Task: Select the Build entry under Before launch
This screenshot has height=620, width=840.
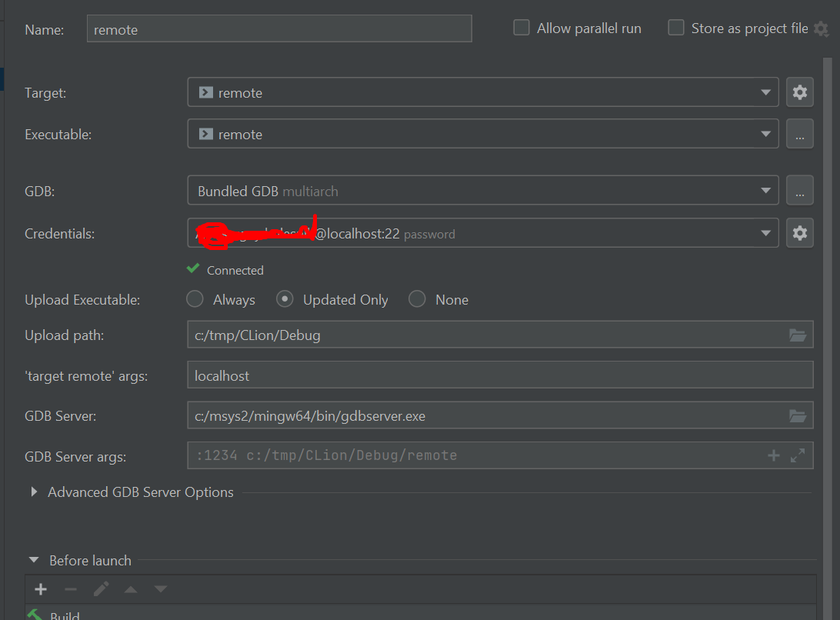Action: [x=64, y=615]
